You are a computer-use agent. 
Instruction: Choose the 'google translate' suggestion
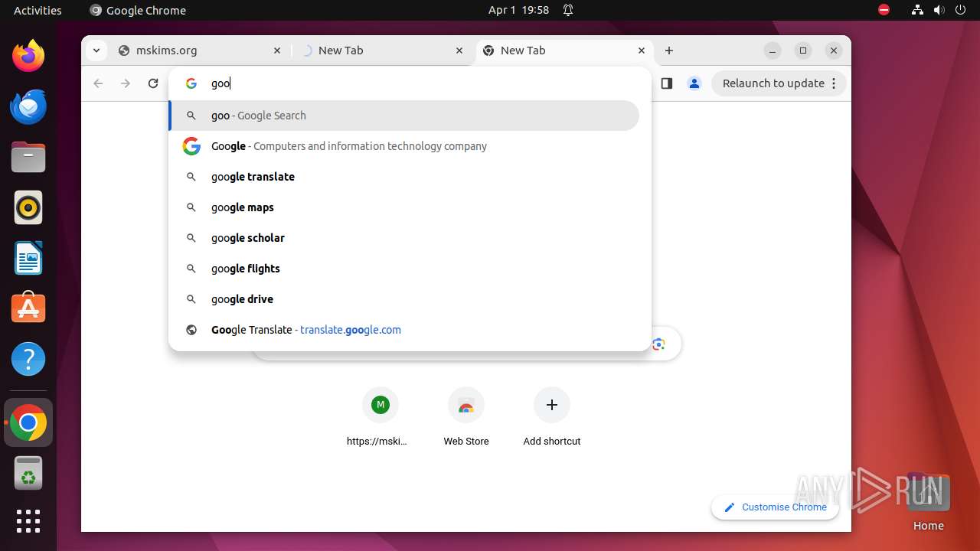click(x=403, y=177)
